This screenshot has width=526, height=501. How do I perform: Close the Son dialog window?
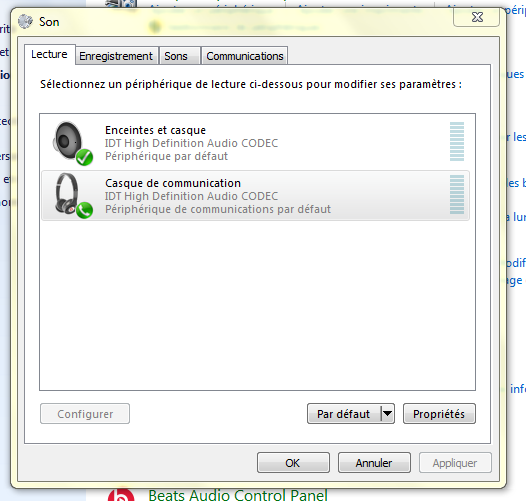point(476,17)
